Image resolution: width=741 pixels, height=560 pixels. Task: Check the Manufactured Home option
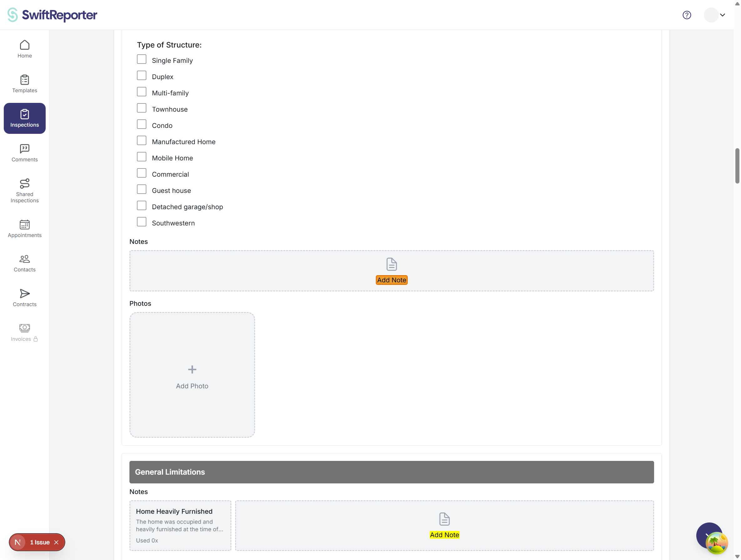[142, 140]
